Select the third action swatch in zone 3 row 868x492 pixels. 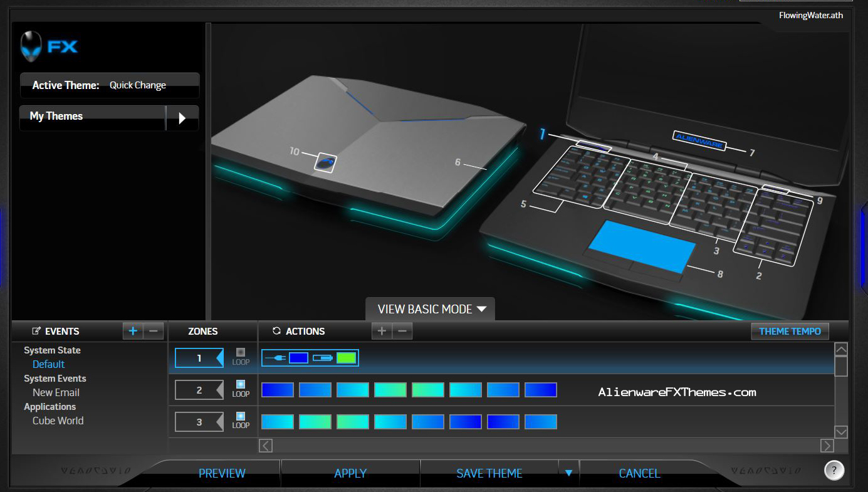point(353,422)
